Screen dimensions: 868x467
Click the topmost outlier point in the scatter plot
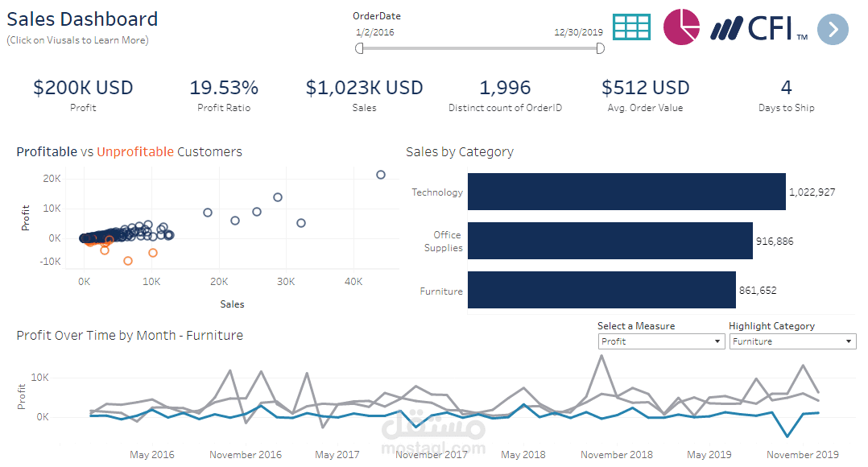(x=380, y=174)
